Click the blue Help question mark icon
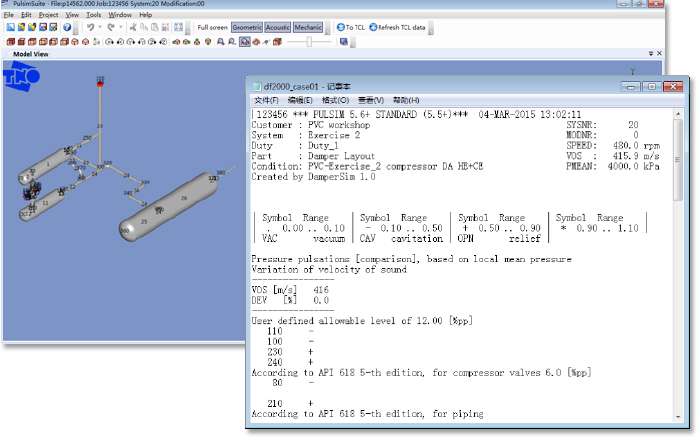 coord(67,28)
